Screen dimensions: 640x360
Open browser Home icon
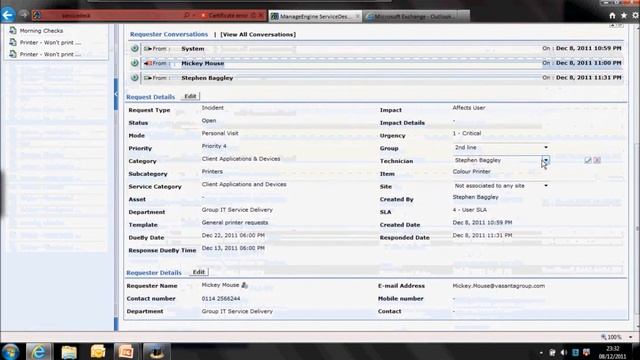(612, 16)
